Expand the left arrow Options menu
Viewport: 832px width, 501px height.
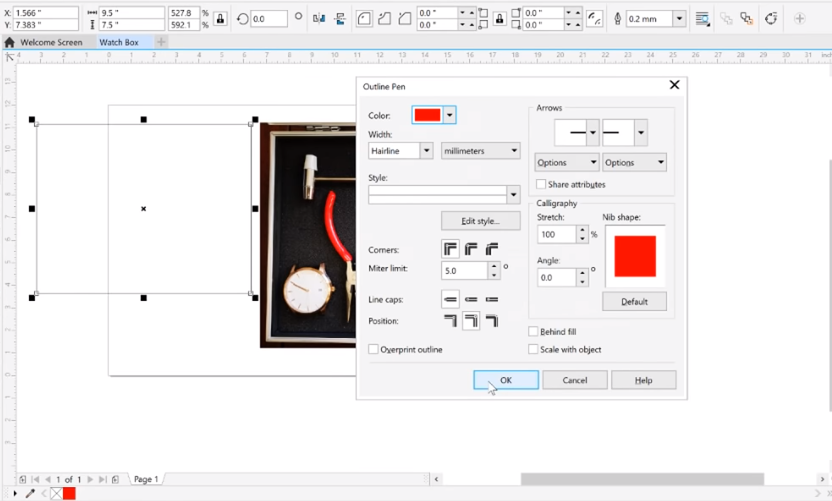tap(567, 162)
